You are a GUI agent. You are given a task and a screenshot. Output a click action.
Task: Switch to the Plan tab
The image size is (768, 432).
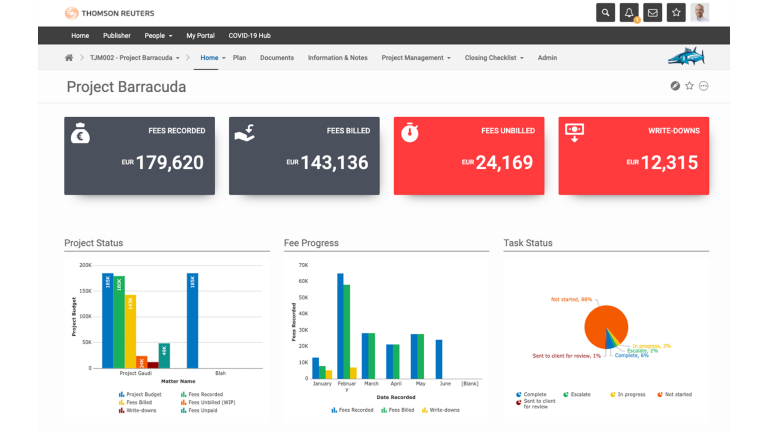[x=240, y=58]
